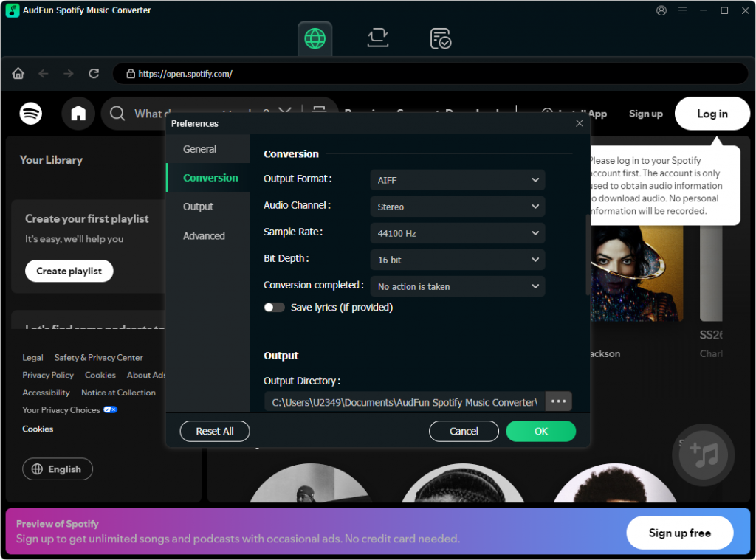This screenshot has width=756, height=560.
Task: Open the Bit Depth dropdown
Action: point(458,260)
